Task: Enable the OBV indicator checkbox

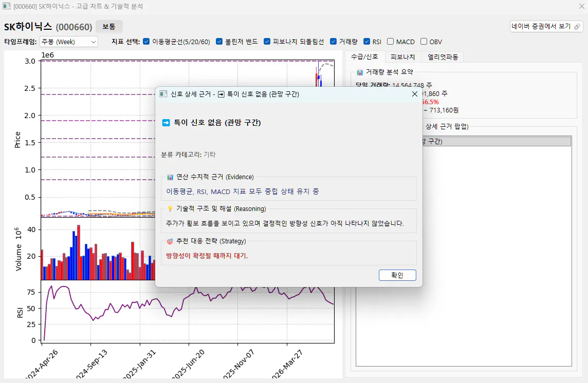Action: (424, 42)
